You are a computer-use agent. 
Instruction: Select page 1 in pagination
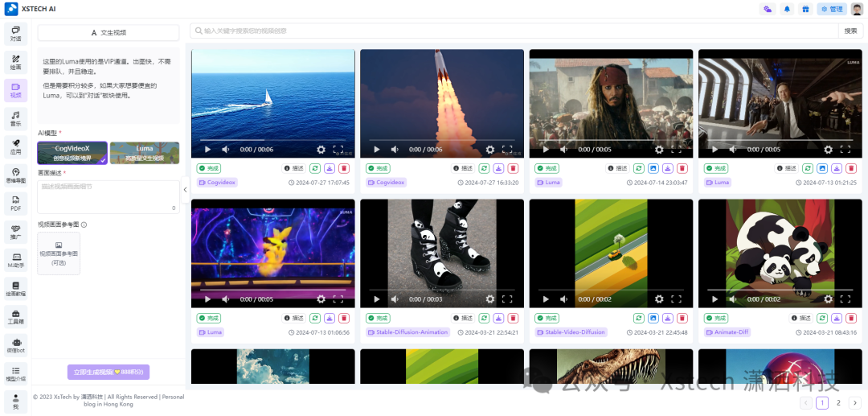tap(823, 403)
